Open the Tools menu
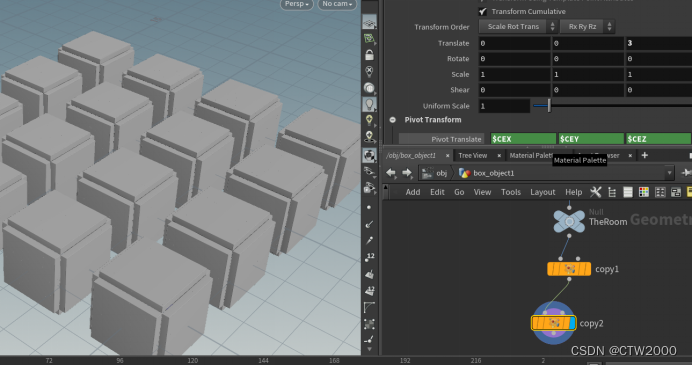 pyautogui.click(x=510, y=192)
